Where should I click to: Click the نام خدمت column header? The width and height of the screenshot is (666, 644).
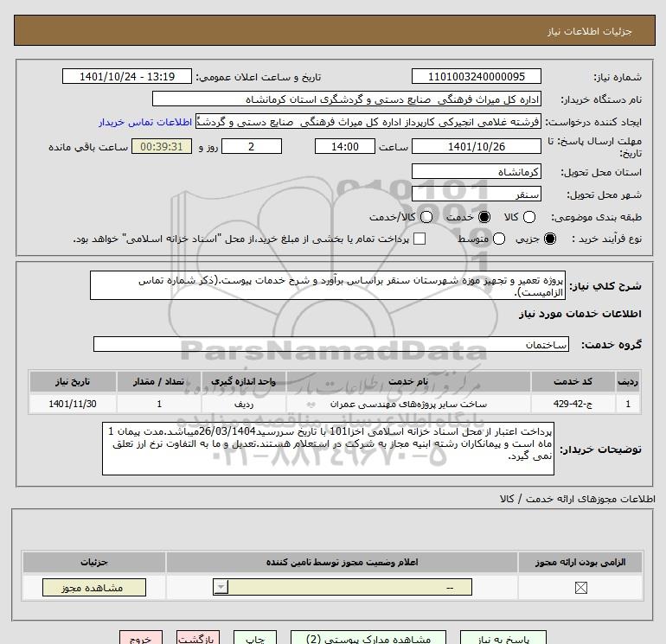click(x=408, y=381)
